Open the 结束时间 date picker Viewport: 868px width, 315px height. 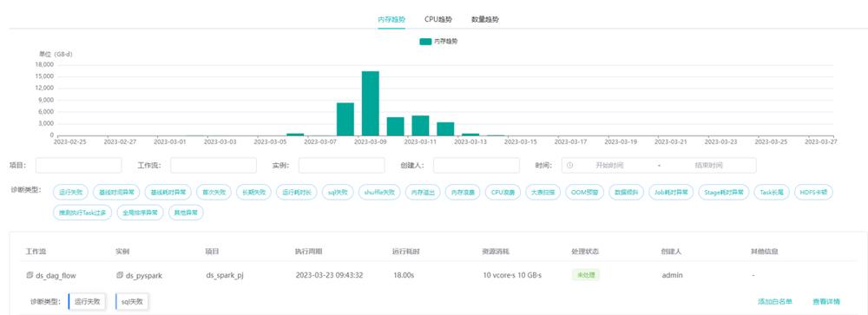click(x=708, y=165)
